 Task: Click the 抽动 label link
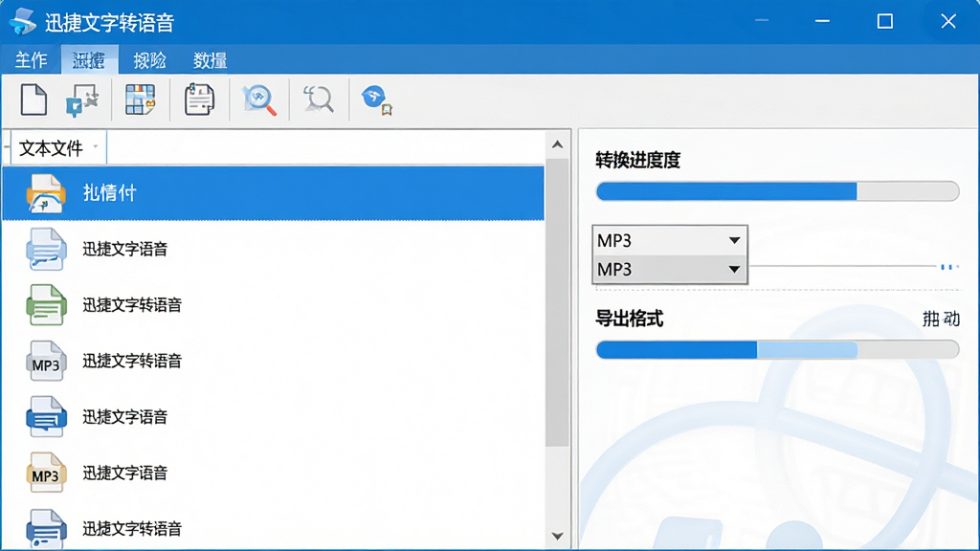(x=941, y=319)
